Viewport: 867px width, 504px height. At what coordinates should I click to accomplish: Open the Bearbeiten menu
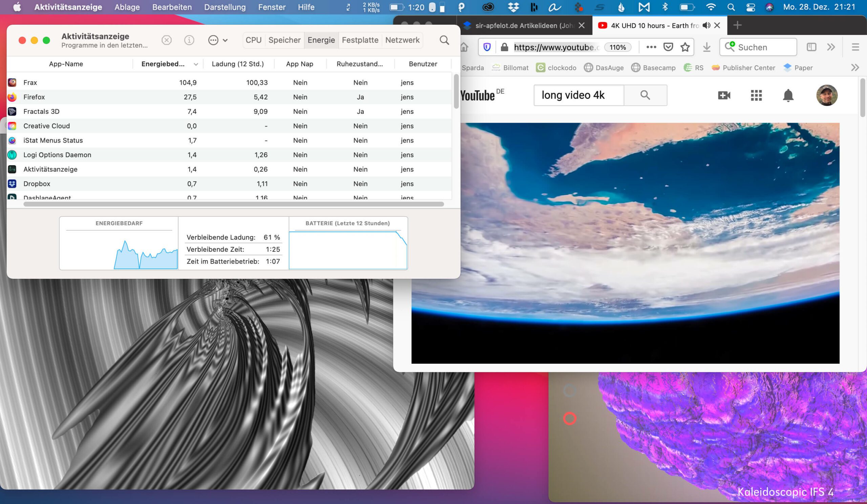[172, 7]
